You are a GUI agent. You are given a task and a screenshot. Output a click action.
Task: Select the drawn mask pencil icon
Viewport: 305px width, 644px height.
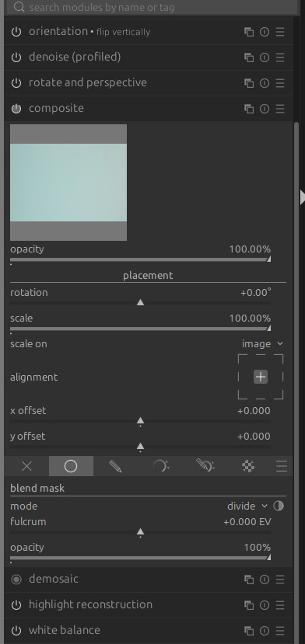(115, 466)
